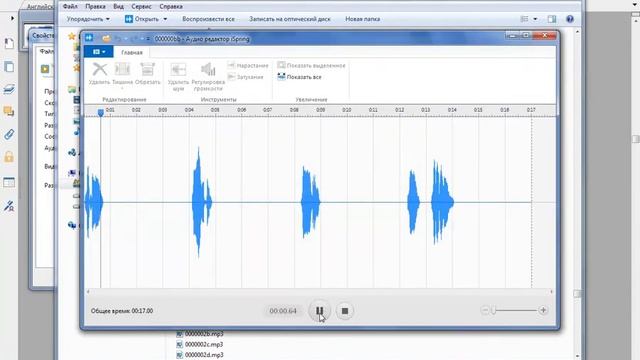This screenshot has height=360, width=640.
Task: Open the Вид menu in Explorer window
Action: click(118, 7)
